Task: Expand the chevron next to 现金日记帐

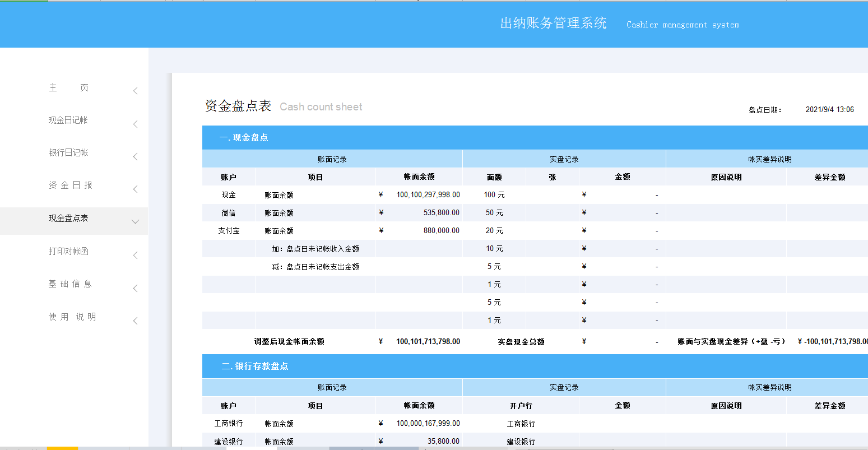Action: tap(135, 124)
